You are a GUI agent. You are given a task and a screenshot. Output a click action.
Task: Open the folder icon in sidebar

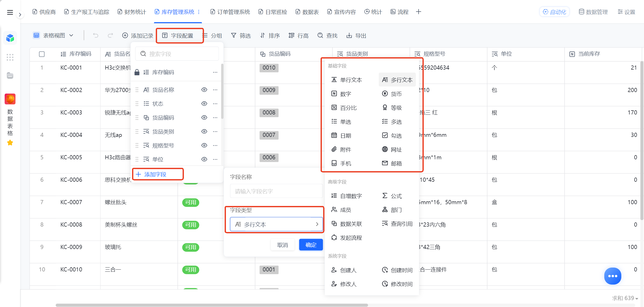(x=10, y=76)
